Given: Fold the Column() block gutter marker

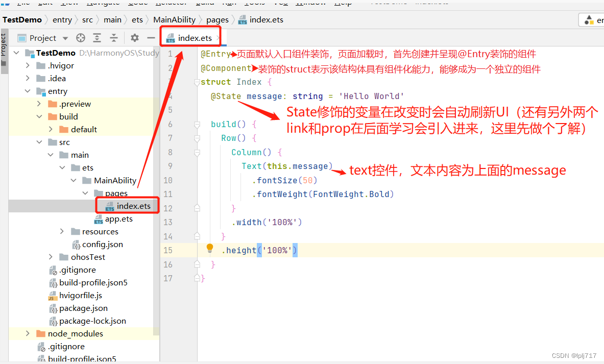Looking at the screenshot, I should (x=197, y=152).
